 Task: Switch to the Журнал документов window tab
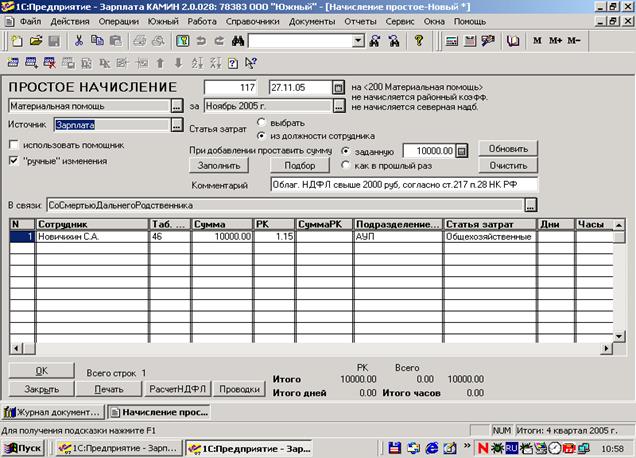click(x=53, y=412)
